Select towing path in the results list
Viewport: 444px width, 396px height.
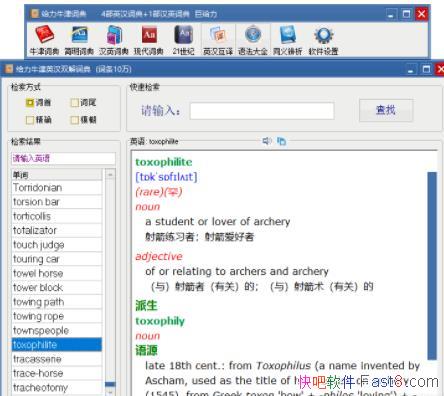click(x=57, y=302)
